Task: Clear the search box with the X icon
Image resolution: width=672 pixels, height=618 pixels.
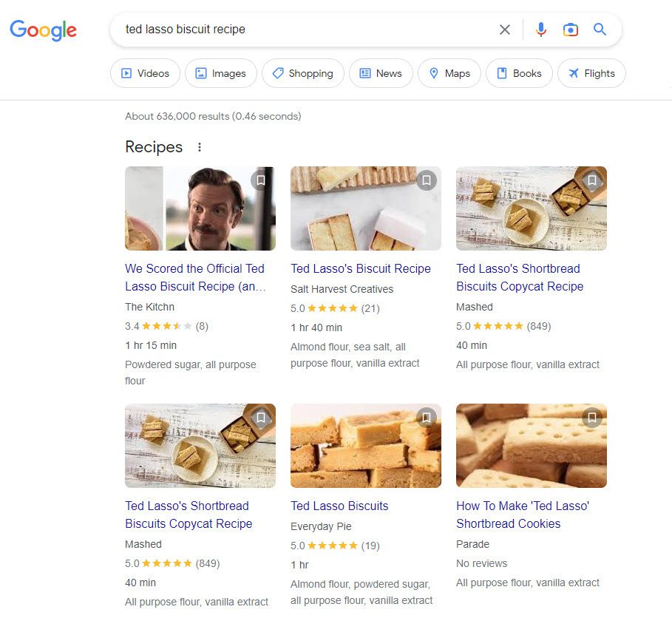Action: (x=504, y=30)
